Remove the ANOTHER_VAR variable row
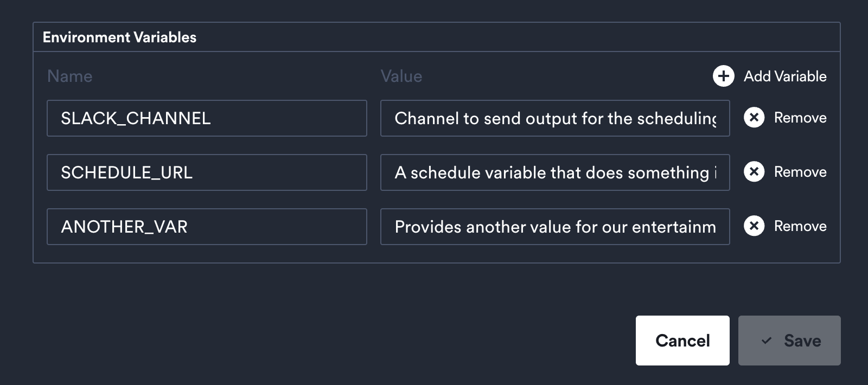 (x=799, y=226)
